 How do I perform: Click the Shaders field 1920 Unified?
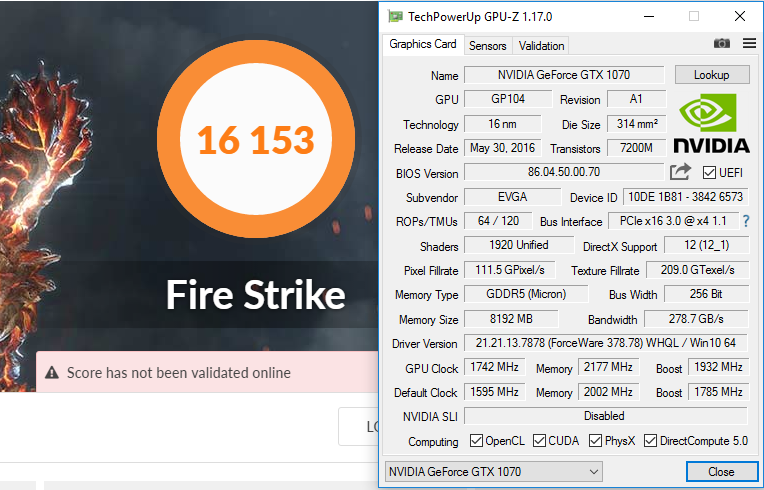tap(519, 245)
